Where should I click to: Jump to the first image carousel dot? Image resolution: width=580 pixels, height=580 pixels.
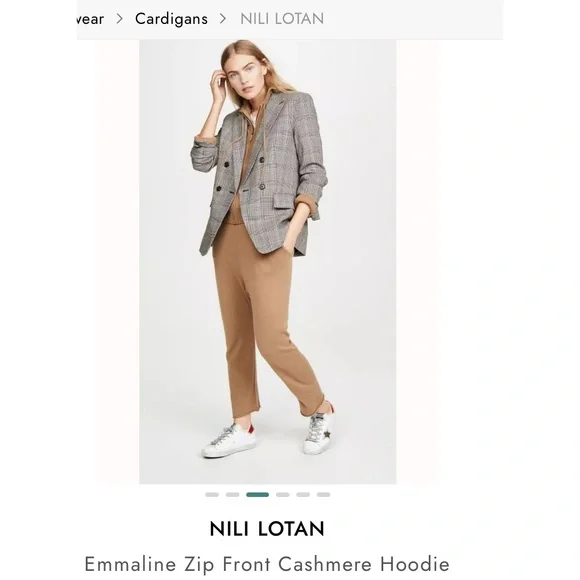[212, 495]
